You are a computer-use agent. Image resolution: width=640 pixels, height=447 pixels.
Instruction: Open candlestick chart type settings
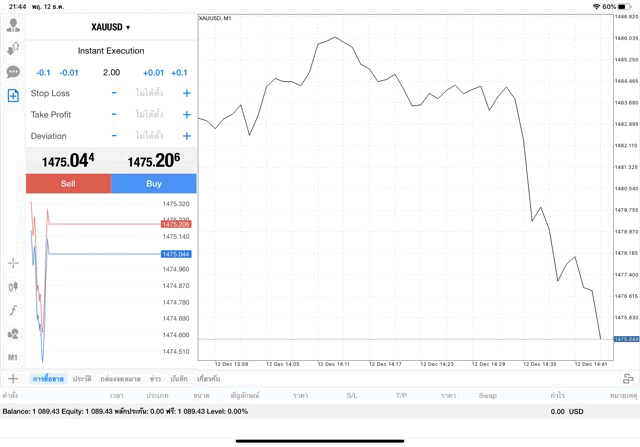[13, 287]
